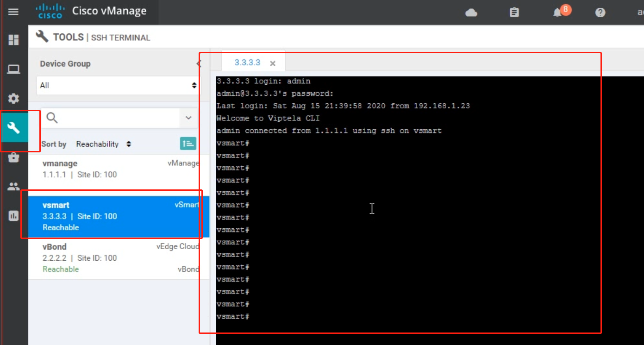Open the Tools wrench sidebar icon
The image size is (644, 345).
point(13,127)
